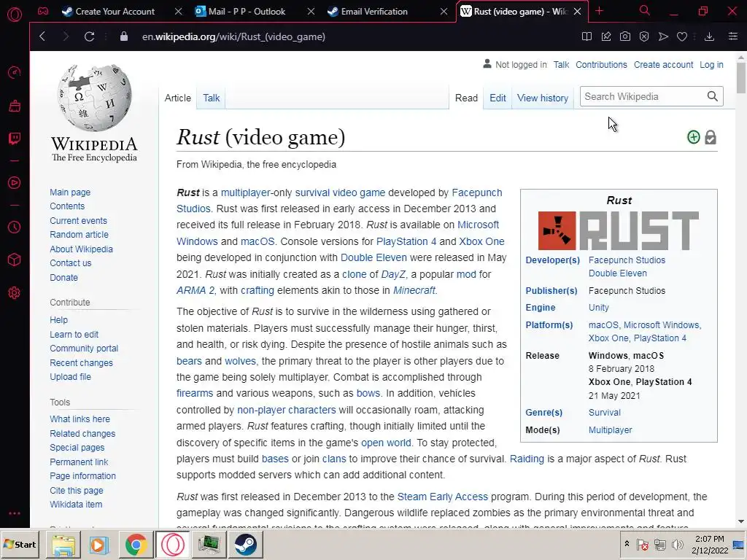
Task: Search tabs with magnifier icon
Action: (645, 10)
